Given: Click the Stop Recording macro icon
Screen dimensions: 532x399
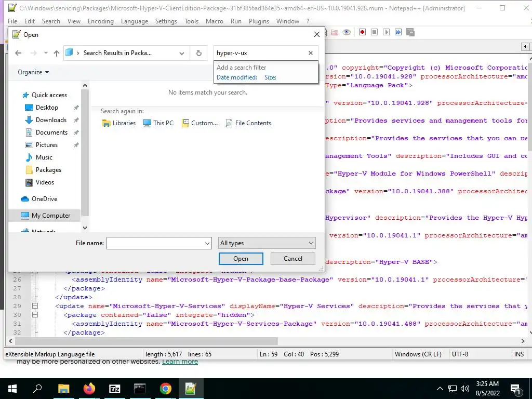Looking at the screenshot, I should [x=374, y=32].
